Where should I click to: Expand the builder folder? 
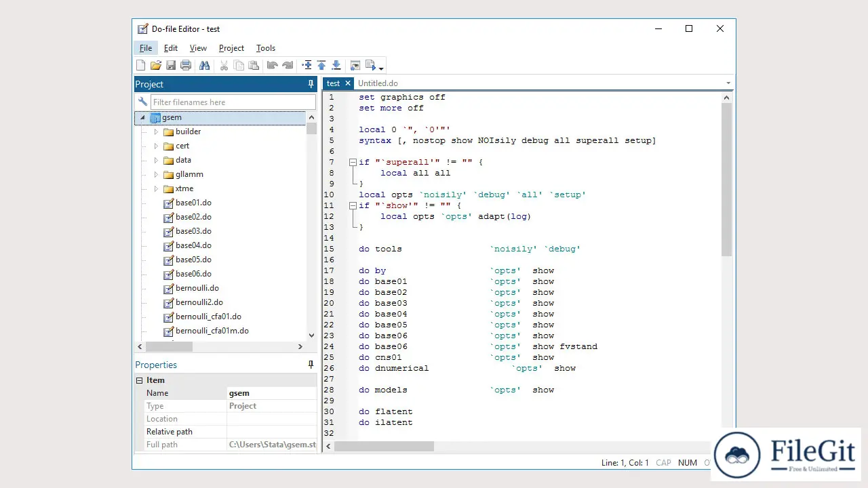[x=156, y=131]
